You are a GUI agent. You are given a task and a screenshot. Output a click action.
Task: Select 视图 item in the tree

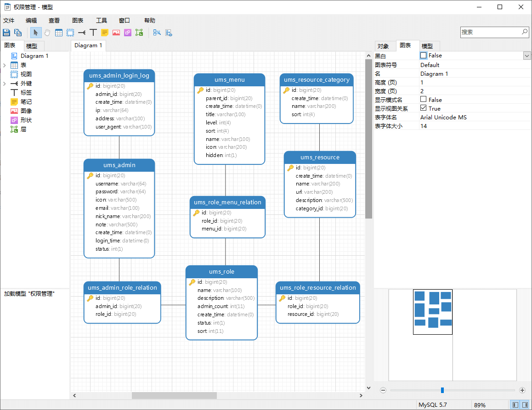point(26,74)
